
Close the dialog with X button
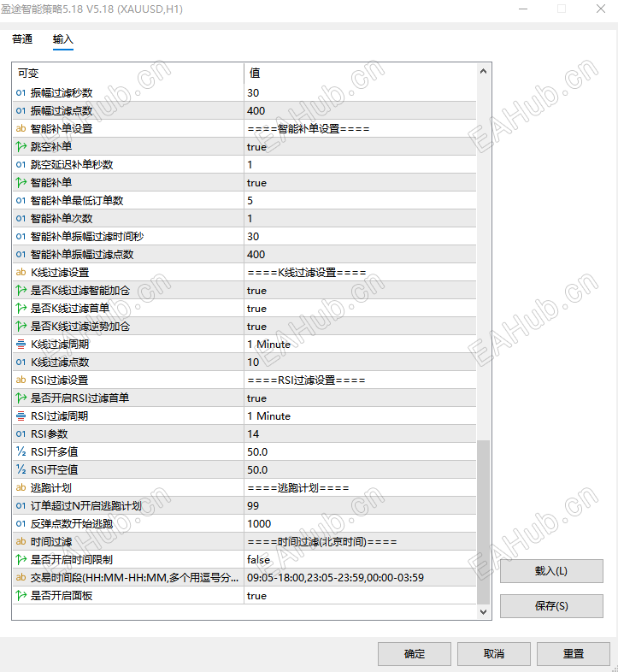click(x=600, y=9)
